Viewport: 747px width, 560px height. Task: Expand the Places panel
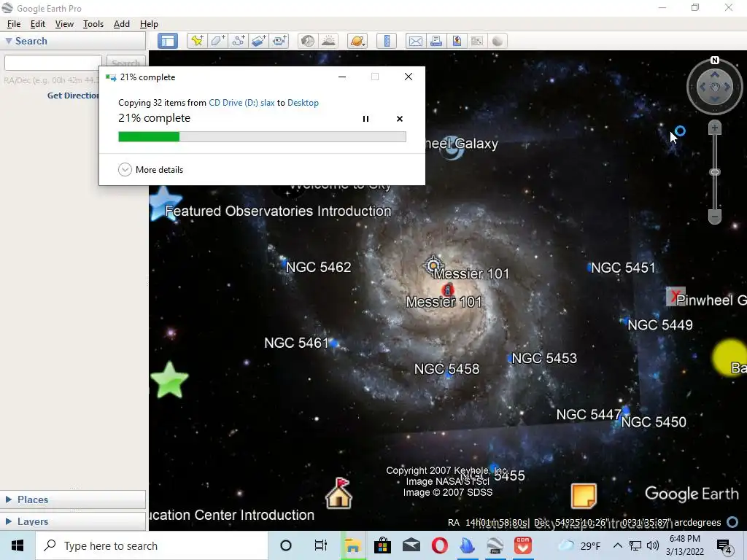[x=9, y=499]
